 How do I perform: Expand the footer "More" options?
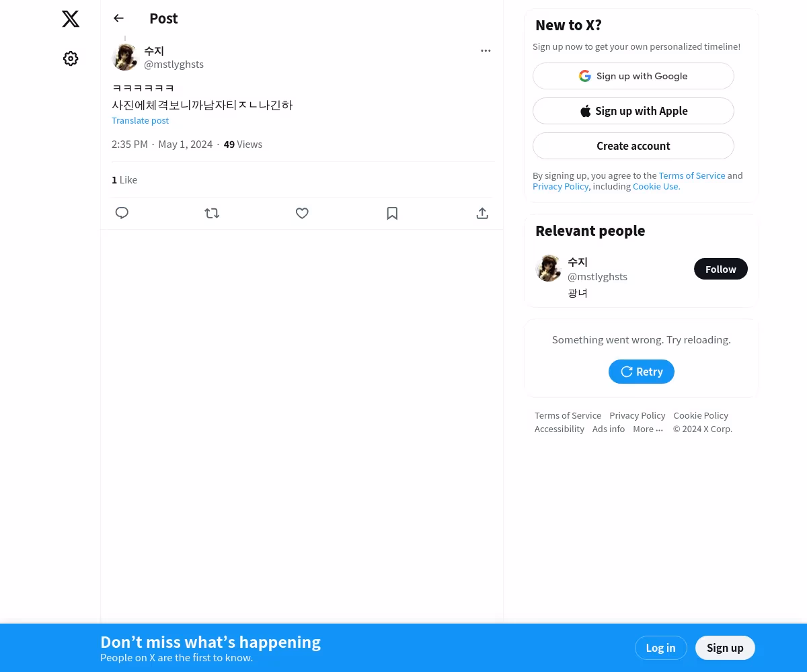point(648,429)
